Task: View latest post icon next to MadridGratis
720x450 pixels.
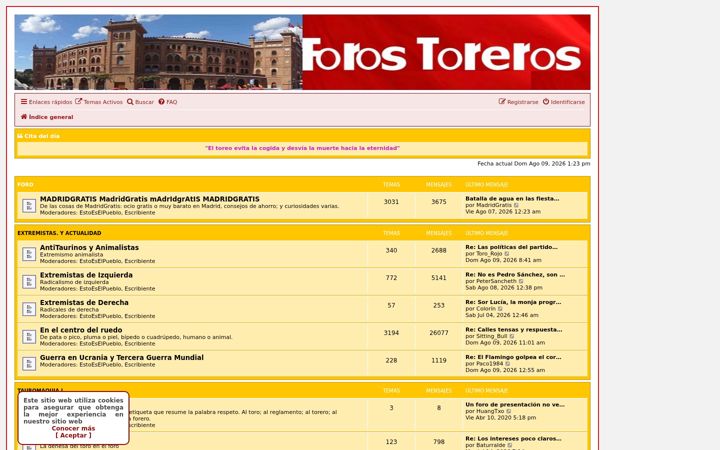Action: pos(517,205)
